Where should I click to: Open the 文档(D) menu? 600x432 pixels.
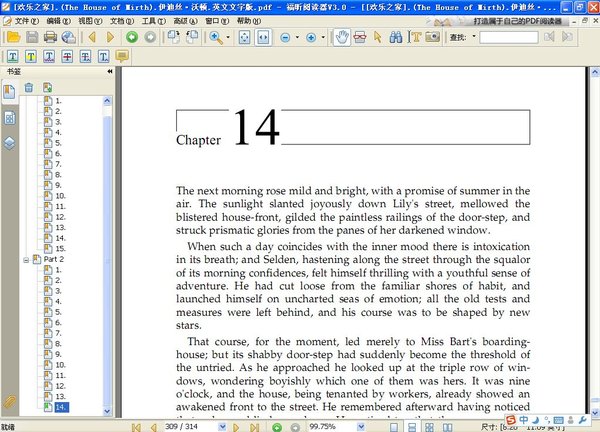[122, 21]
